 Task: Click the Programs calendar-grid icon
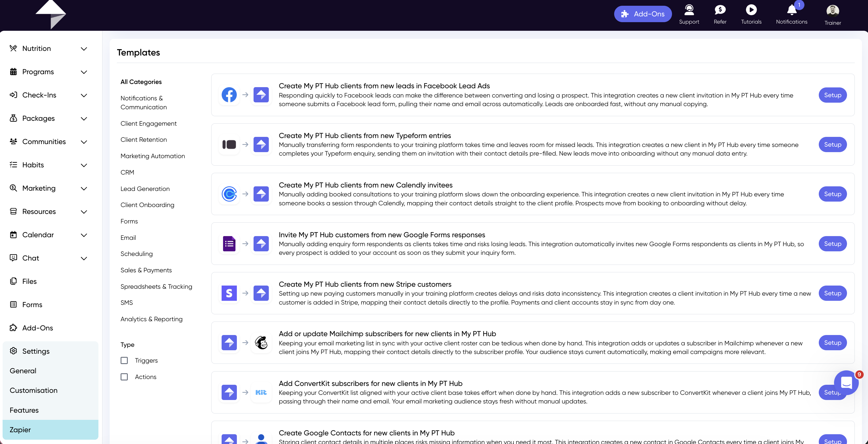pos(14,71)
